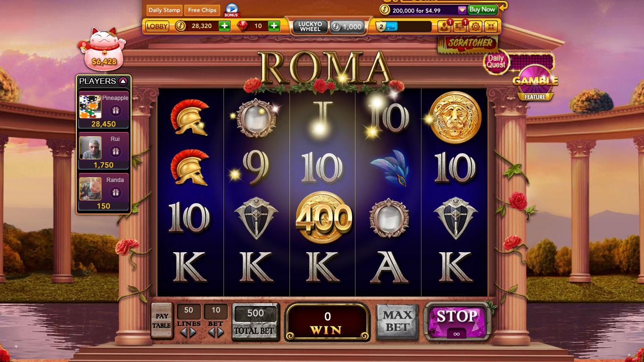
Task: Send a gift to Pineapple
Action: pyautogui.click(x=115, y=111)
